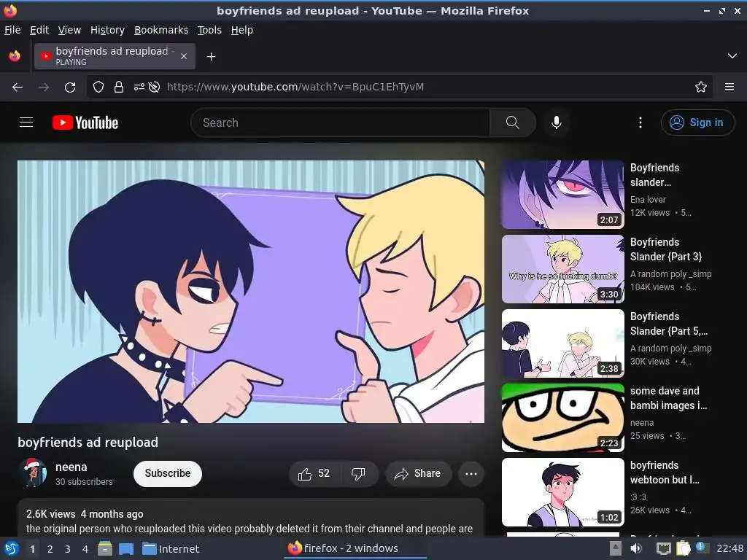The image size is (747, 560).
Task: Click the blocked autoplay indicator icon
Action: 154,87
